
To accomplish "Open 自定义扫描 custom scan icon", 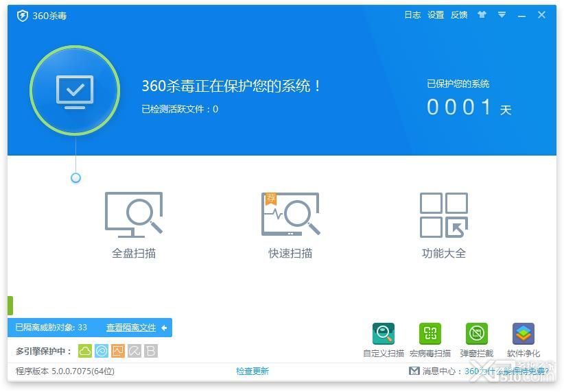I will pyautogui.click(x=384, y=334).
